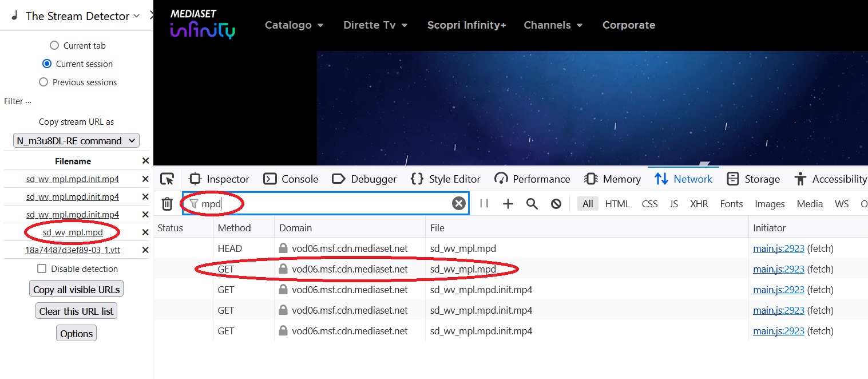Image resolution: width=868 pixels, height=379 pixels.
Task: Open the Storage tab
Action: click(x=753, y=179)
